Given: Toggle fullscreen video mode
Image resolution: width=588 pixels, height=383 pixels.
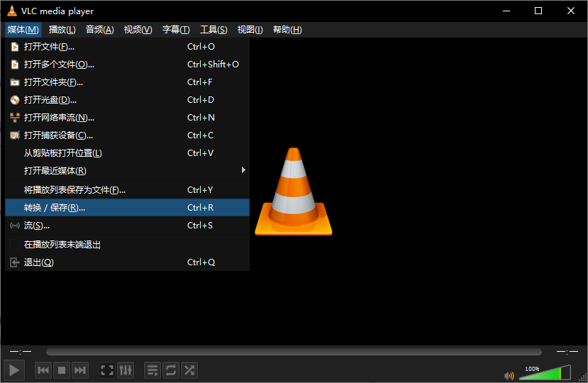Looking at the screenshot, I should (x=107, y=370).
